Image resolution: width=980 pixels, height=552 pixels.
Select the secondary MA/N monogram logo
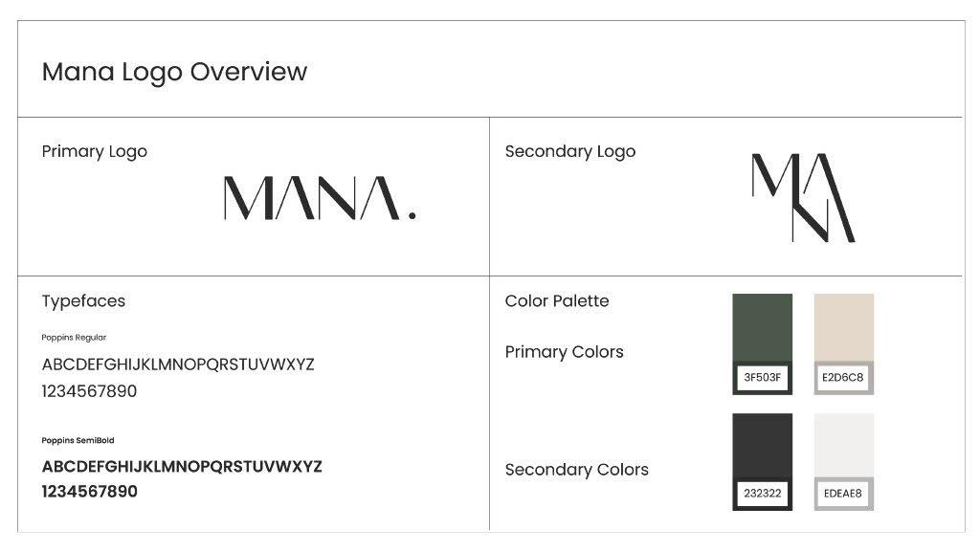[x=802, y=197]
